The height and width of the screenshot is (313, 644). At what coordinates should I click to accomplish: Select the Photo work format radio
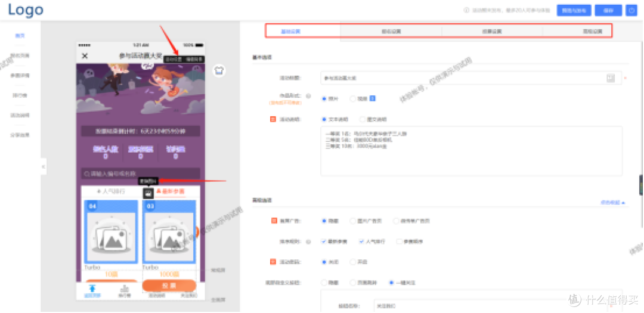tap(324, 98)
